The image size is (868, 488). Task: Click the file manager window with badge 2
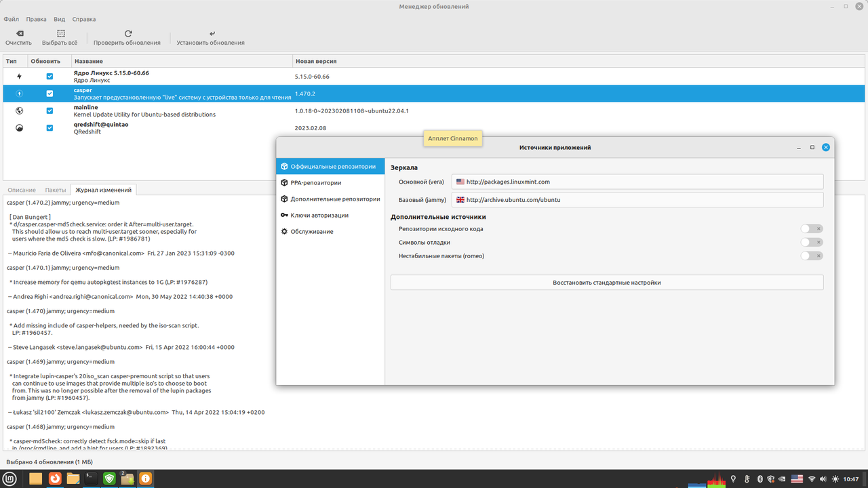tap(127, 479)
